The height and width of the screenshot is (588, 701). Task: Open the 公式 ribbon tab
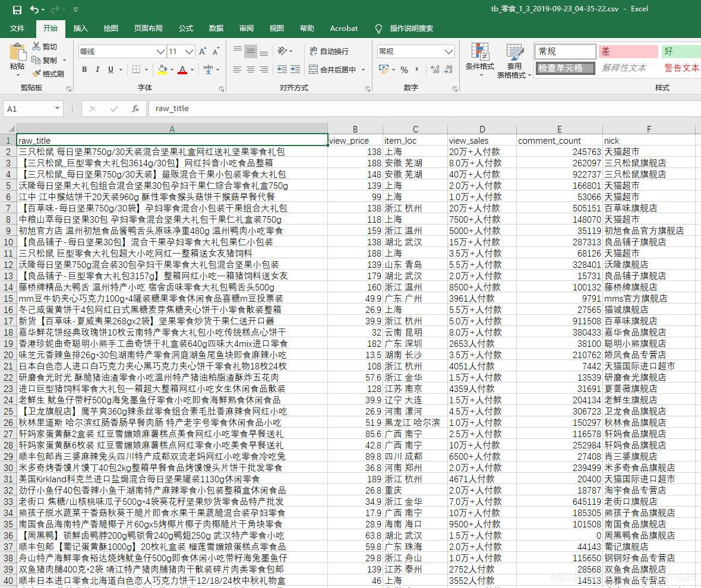186,28
